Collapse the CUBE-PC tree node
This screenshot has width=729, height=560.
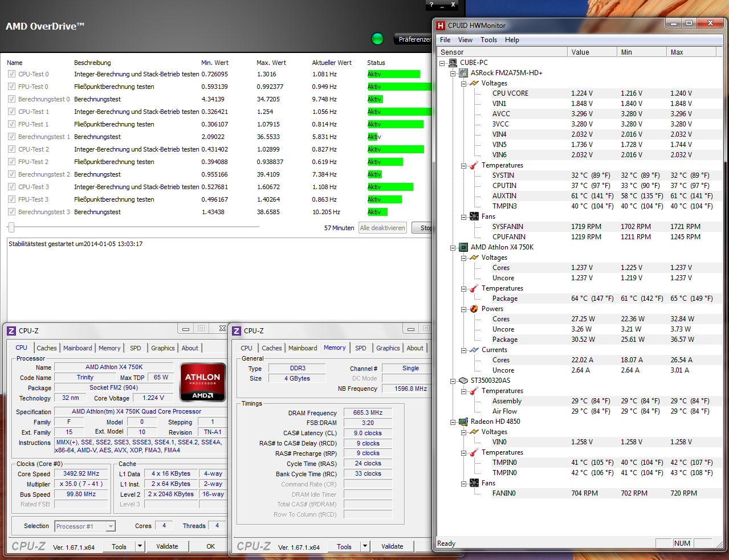coord(442,63)
